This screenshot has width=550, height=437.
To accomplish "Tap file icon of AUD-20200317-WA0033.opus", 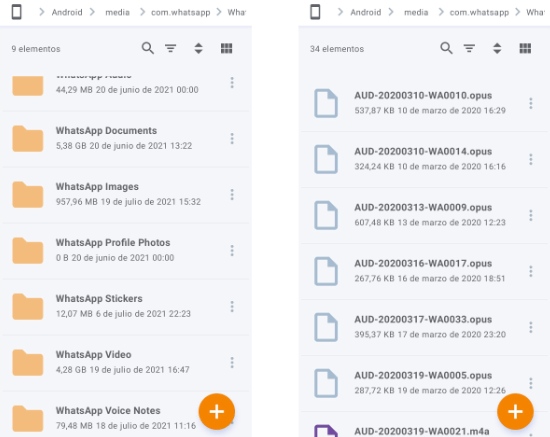I will click(x=326, y=327).
